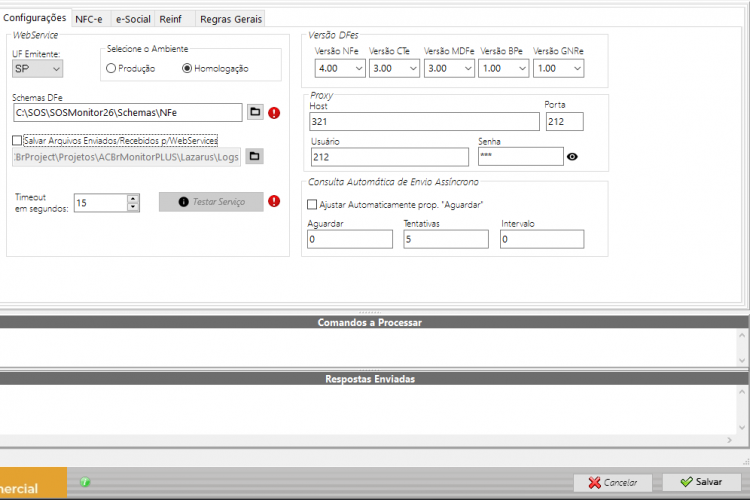Click the Aguardar input field
Image resolution: width=750 pixels, height=500 pixels.
tap(350, 239)
